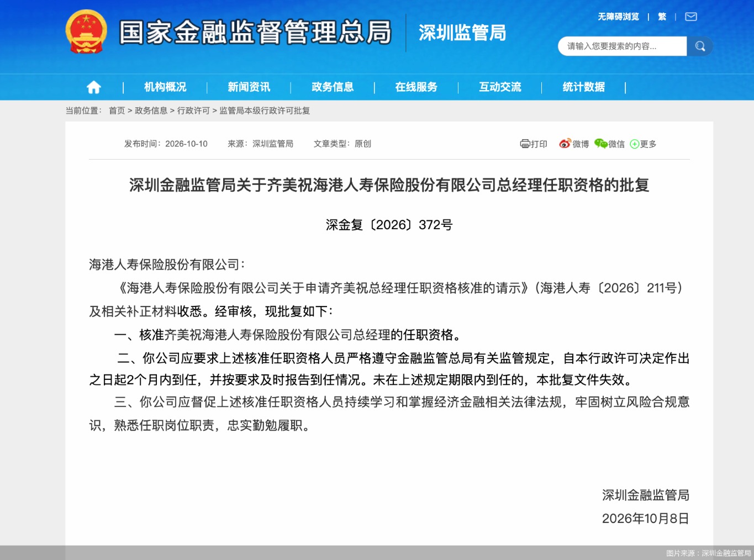Click the national emblem logo
The height and width of the screenshot is (560, 754).
[x=86, y=32]
